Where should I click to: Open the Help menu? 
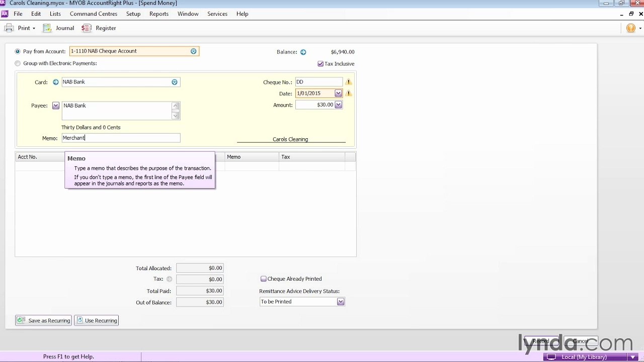click(x=242, y=14)
